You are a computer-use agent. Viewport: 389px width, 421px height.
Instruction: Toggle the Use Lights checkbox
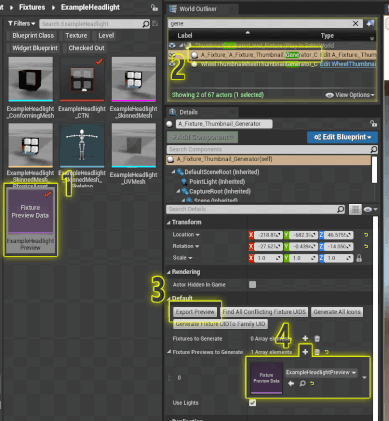pos(252,403)
